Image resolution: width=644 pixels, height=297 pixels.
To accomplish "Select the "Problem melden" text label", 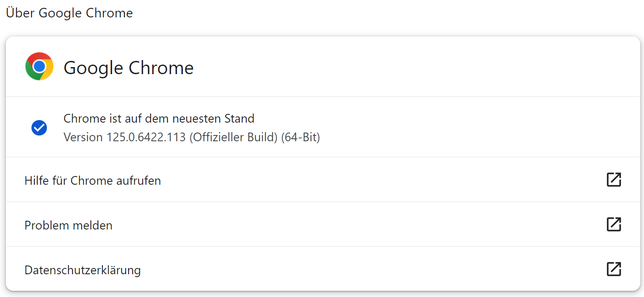I will (x=68, y=225).
